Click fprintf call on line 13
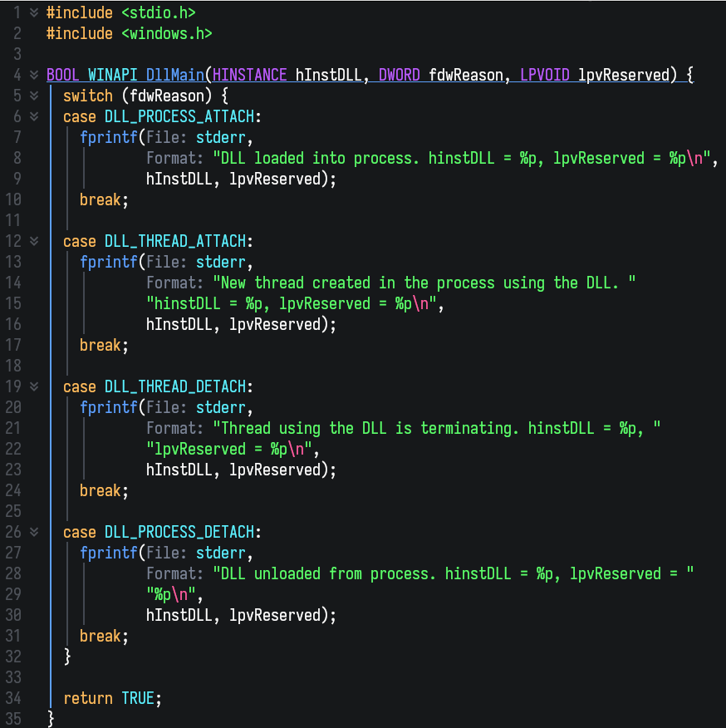 109,262
